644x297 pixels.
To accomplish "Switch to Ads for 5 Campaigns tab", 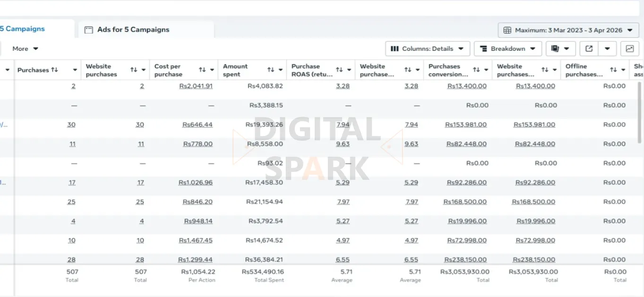I will [x=133, y=29].
